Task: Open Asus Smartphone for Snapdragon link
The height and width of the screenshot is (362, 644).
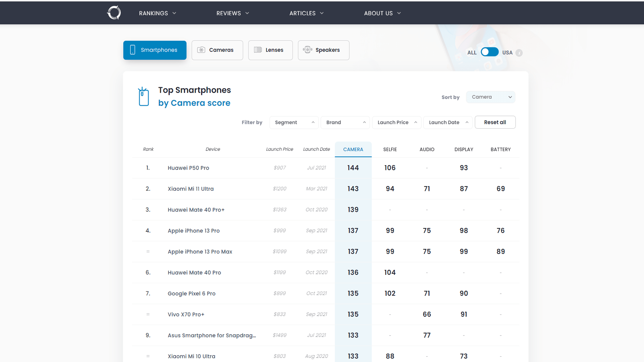Action: coord(212,336)
